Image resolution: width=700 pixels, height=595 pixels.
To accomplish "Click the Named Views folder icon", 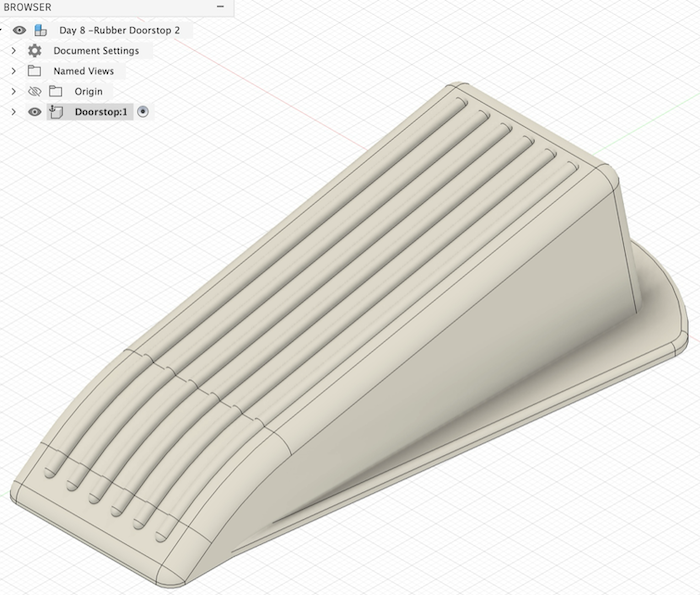I will pyautogui.click(x=34, y=71).
